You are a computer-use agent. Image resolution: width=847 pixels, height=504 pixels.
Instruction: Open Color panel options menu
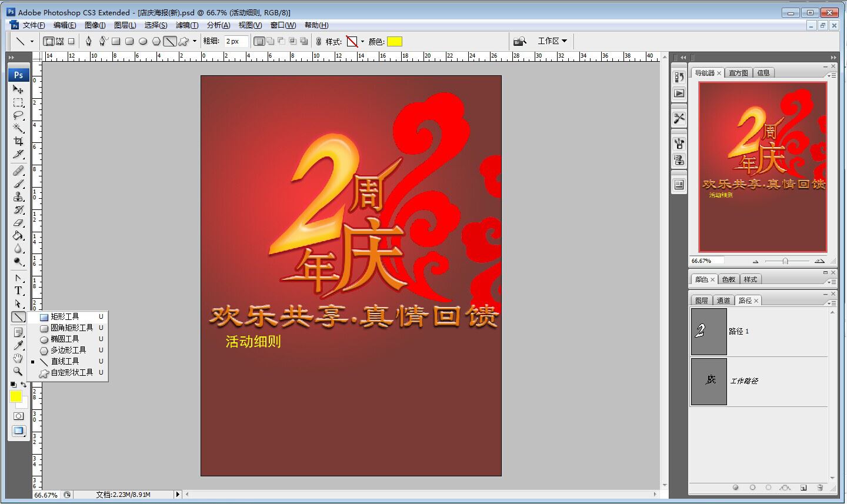(x=832, y=282)
